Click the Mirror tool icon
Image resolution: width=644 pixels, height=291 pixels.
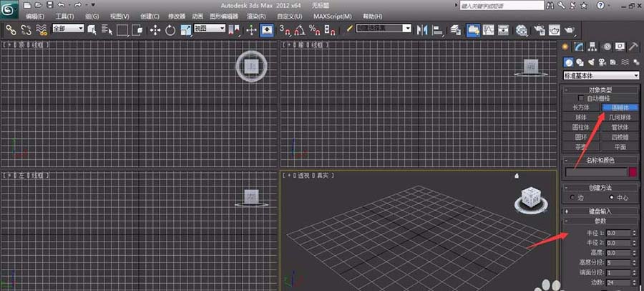pyautogui.click(x=421, y=29)
